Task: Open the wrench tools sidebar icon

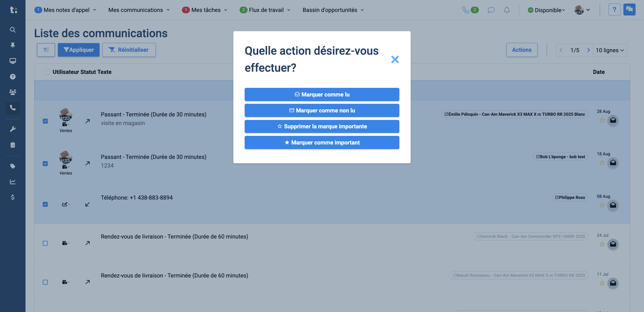Action: click(12, 129)
